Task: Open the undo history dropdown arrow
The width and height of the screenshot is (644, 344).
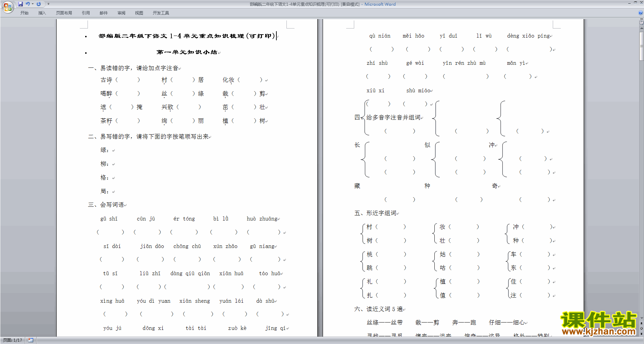Action: click(33, 4)
